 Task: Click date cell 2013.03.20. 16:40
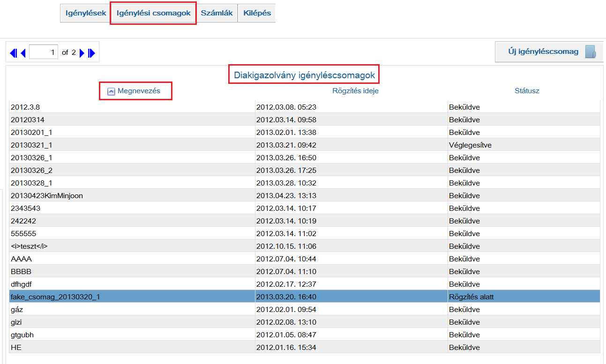point(352,297)
